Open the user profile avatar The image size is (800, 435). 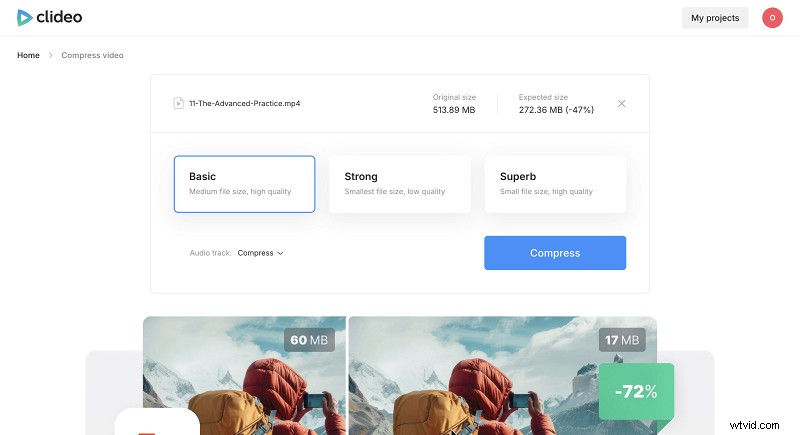[x=771, y=17]
